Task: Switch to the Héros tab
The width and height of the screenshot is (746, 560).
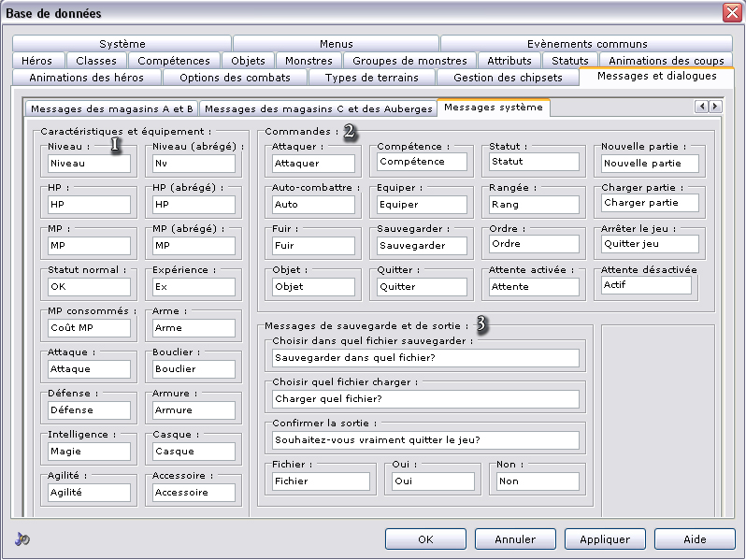Action: [x=36, y=61]
